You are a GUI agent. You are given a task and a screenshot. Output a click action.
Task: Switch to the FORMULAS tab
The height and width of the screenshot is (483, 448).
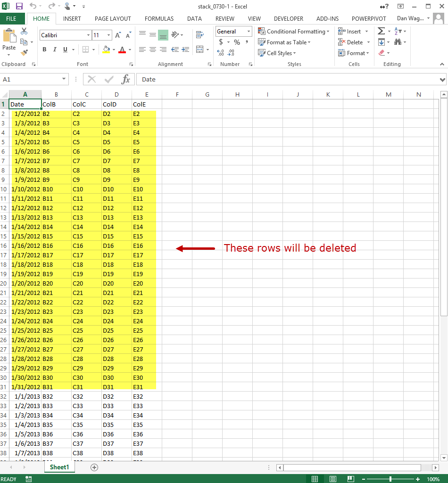(x=159, y=18)
